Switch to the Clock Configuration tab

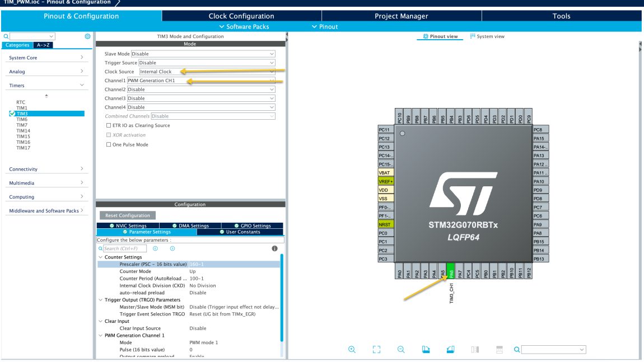(x=241, y=16)
